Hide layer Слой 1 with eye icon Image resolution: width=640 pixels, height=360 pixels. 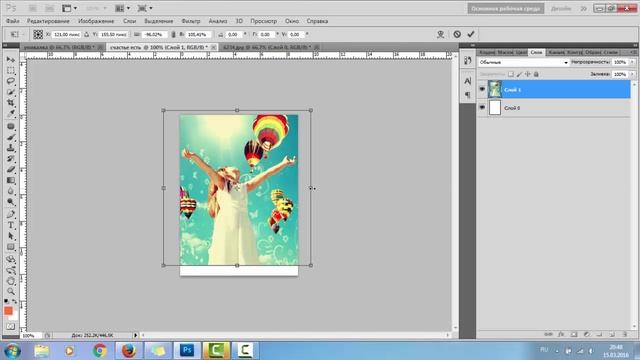[482, 89]
